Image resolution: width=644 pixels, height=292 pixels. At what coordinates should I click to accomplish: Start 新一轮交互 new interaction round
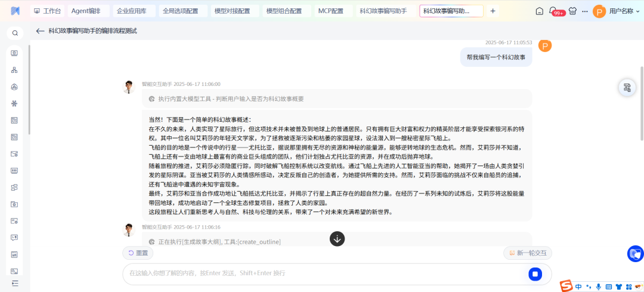click(528, 253)
